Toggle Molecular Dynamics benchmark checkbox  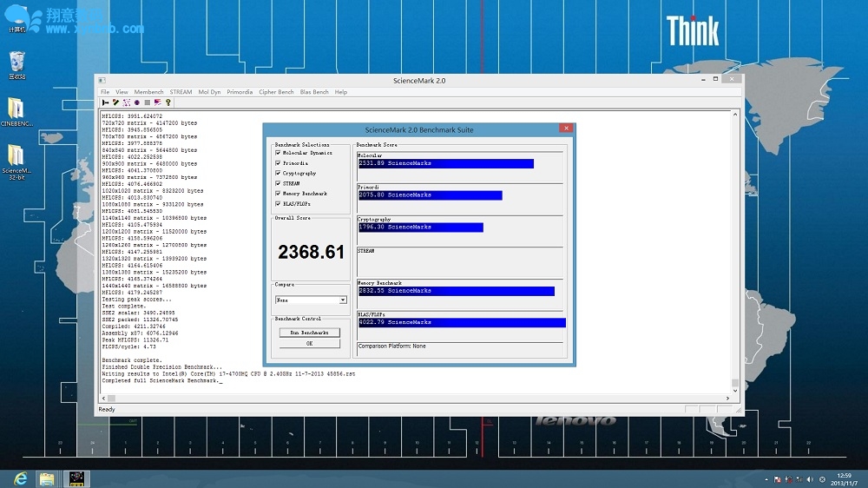[278, 153]
